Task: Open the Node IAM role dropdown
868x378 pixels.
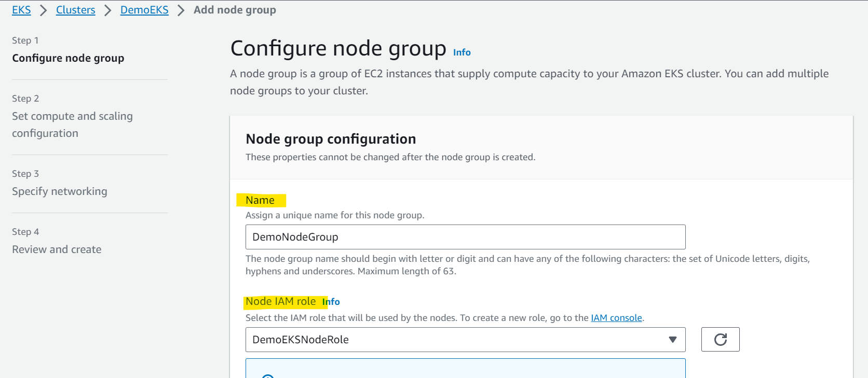Action: [x=465, y=340]
